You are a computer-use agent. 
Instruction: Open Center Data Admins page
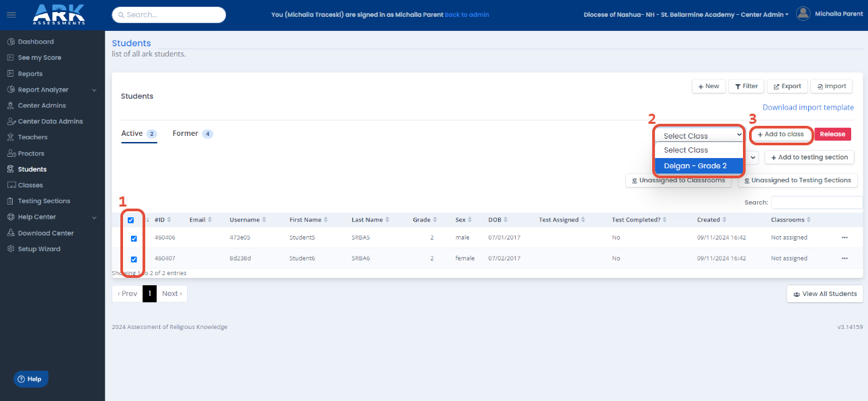coord(50,122)
